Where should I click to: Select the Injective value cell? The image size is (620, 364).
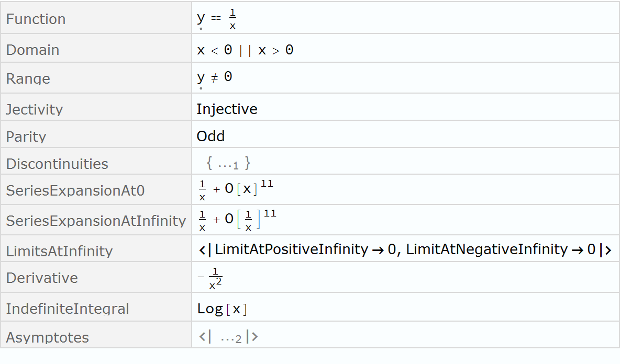coord(227,109)
